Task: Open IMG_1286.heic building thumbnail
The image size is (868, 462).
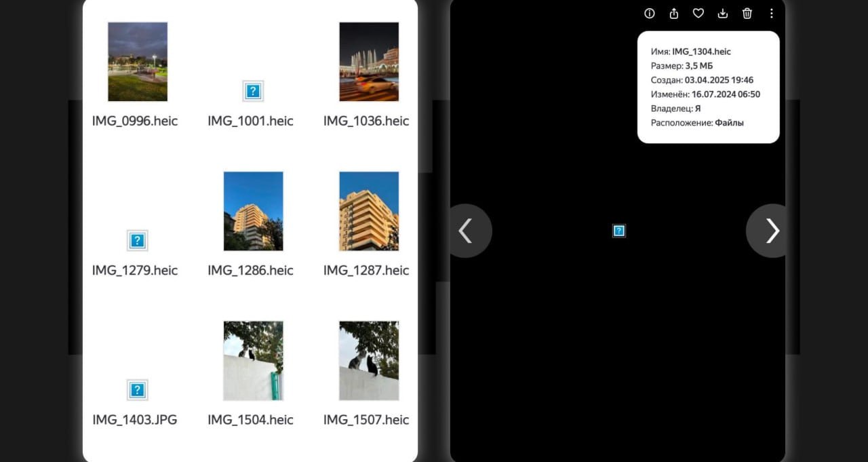Action: (254, 211)
